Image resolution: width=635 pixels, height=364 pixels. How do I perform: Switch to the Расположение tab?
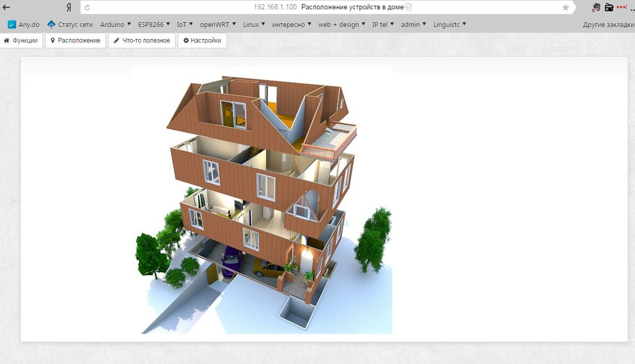[x=76, y=40]
